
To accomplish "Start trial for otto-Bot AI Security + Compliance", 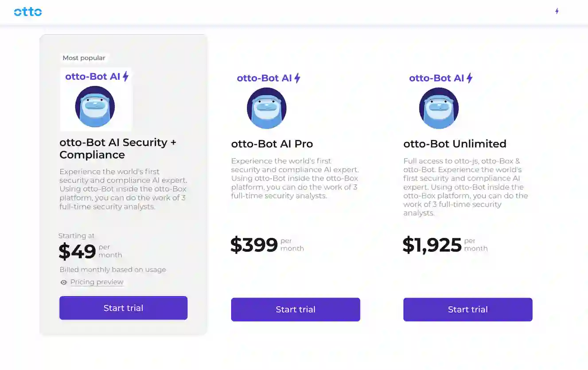I will pyautogui.click(x=123, y=307).
